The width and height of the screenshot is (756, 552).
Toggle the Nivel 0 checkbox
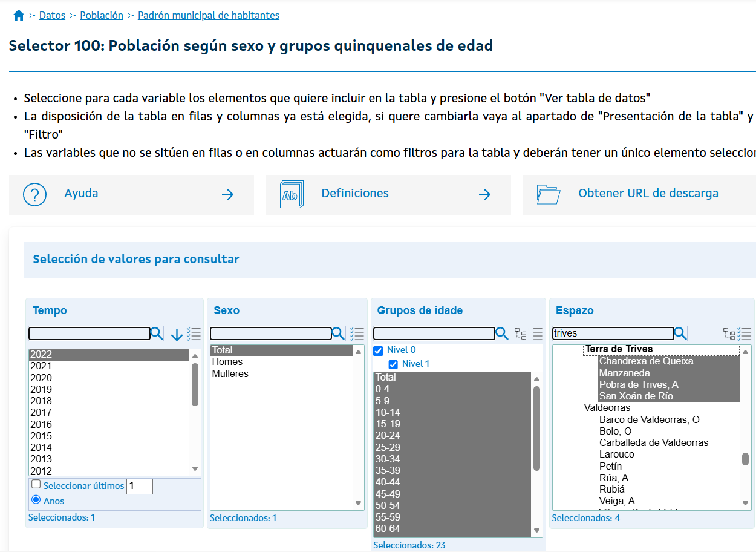(x=379, y=350)
